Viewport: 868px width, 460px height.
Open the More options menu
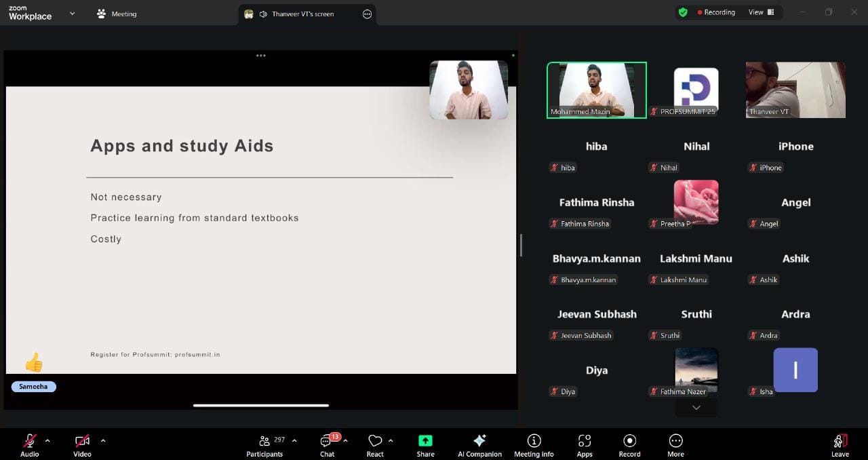click(675, 441)
